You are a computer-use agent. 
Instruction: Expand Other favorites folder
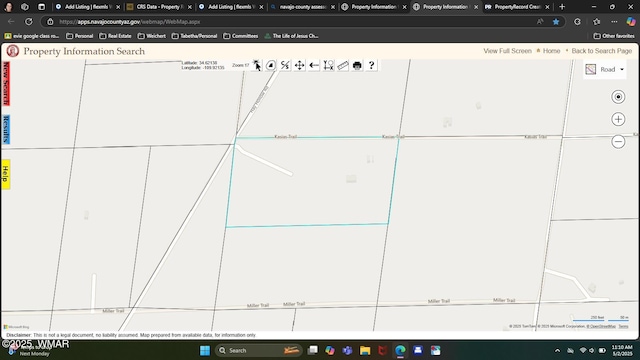pos(614,36)
